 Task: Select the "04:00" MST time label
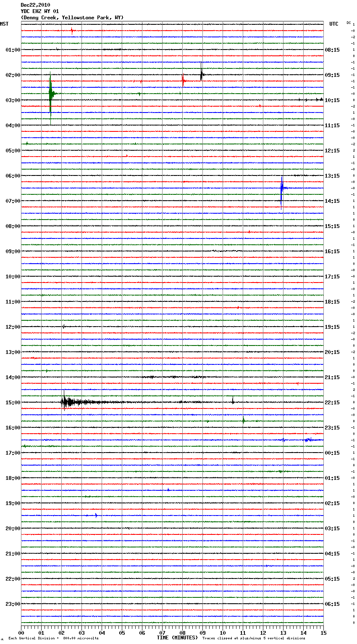pos(13,126)
